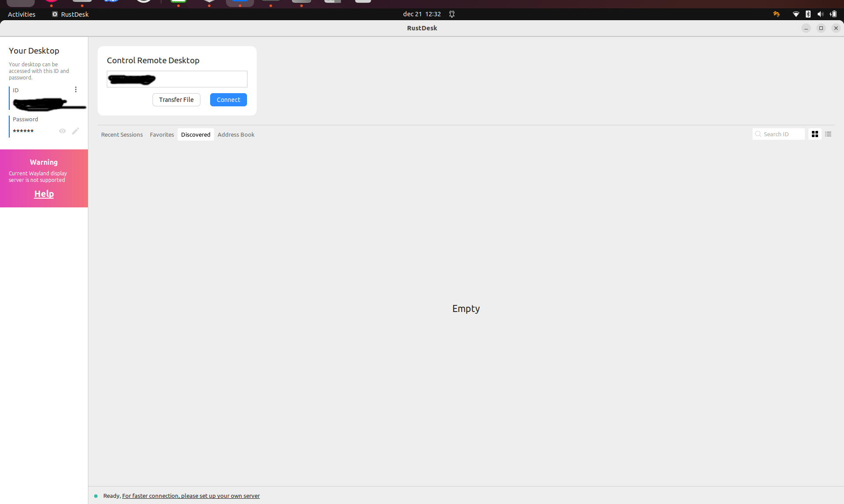Open the notification bell in top bar
844x504 pixels.
click(452, 14)
